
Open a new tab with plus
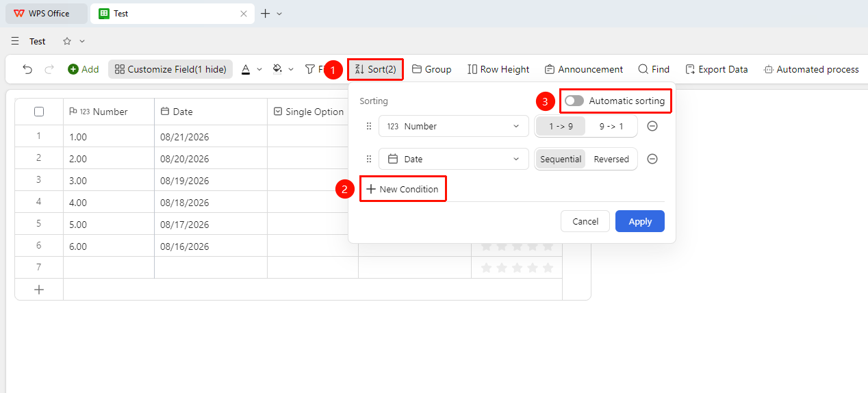point(266,14)
